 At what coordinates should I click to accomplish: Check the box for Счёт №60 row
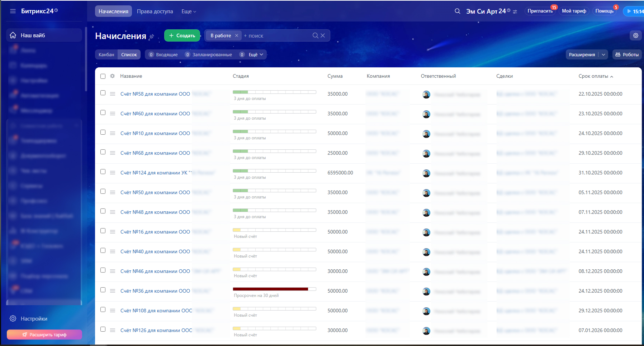point(103,112)
